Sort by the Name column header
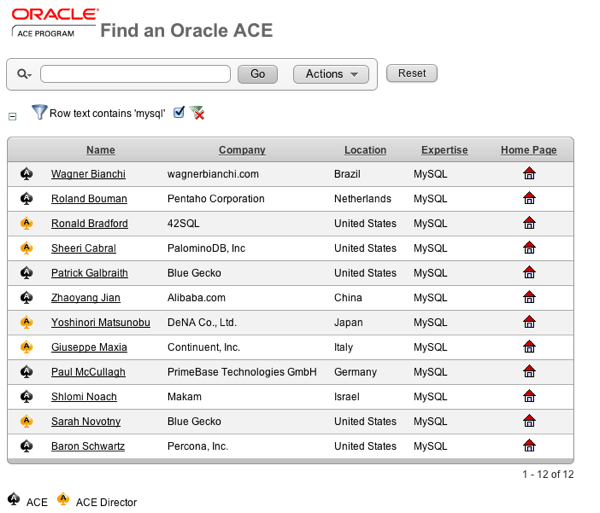 (100, 150)
